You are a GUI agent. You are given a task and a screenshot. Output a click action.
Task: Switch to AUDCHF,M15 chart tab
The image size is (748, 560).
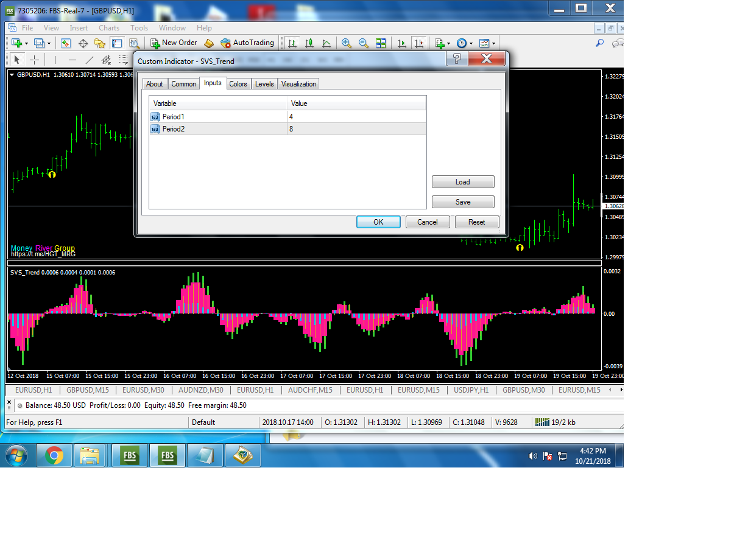pos(311,390)
